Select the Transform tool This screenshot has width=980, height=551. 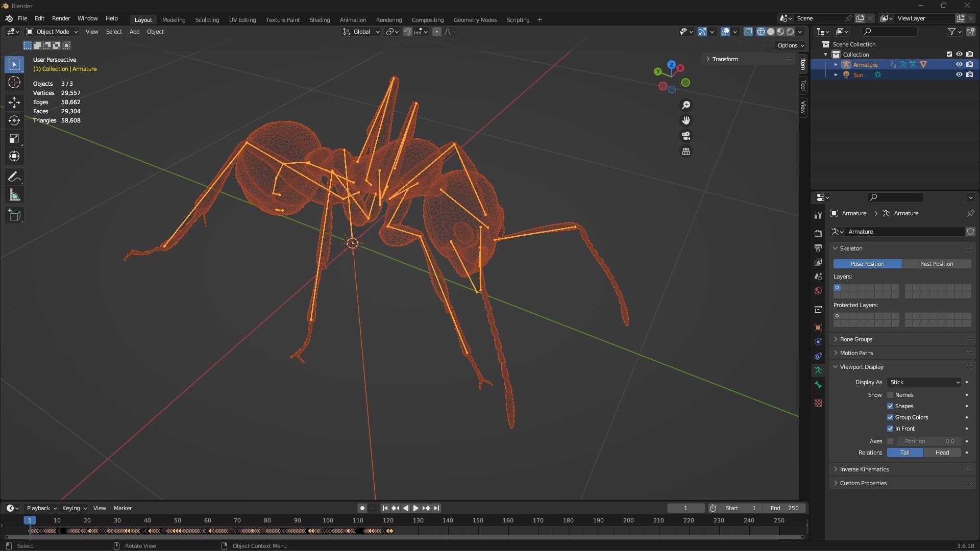point(14,157)
